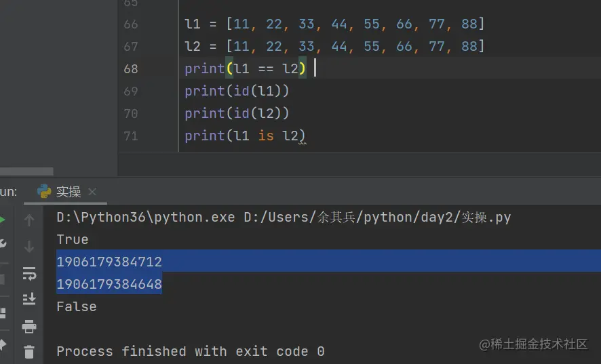Click the Down the Stack Trace arrow
This screenshot has height=364, width=601.
[x=29, y=247]
